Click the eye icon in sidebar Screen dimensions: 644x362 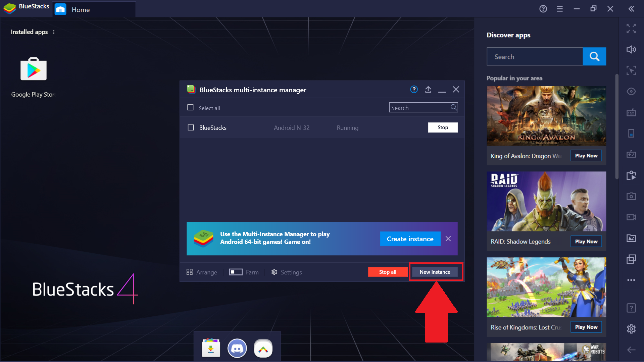point(631,91)
